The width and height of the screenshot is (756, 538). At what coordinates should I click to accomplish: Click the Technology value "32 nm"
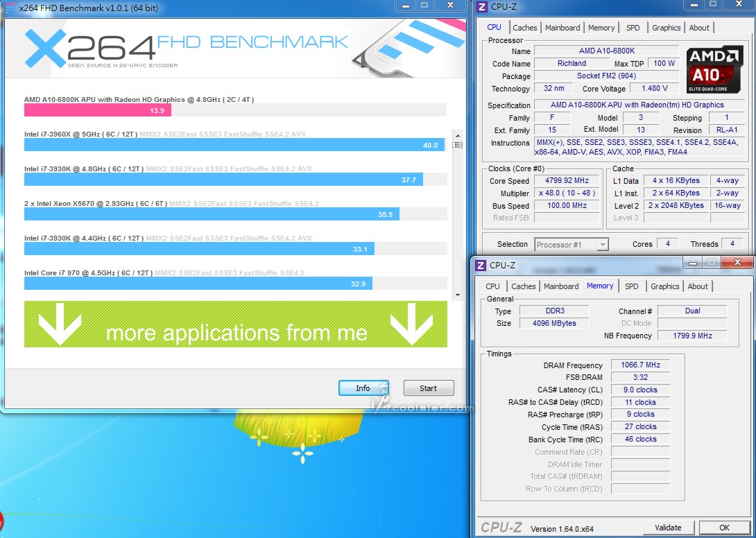[x=554, y=89]
